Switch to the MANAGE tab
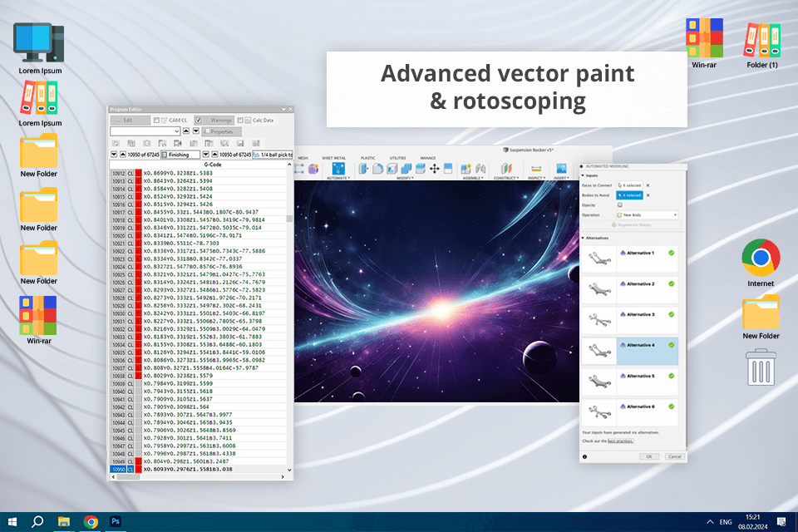The image size is (798, 532). 428,158
